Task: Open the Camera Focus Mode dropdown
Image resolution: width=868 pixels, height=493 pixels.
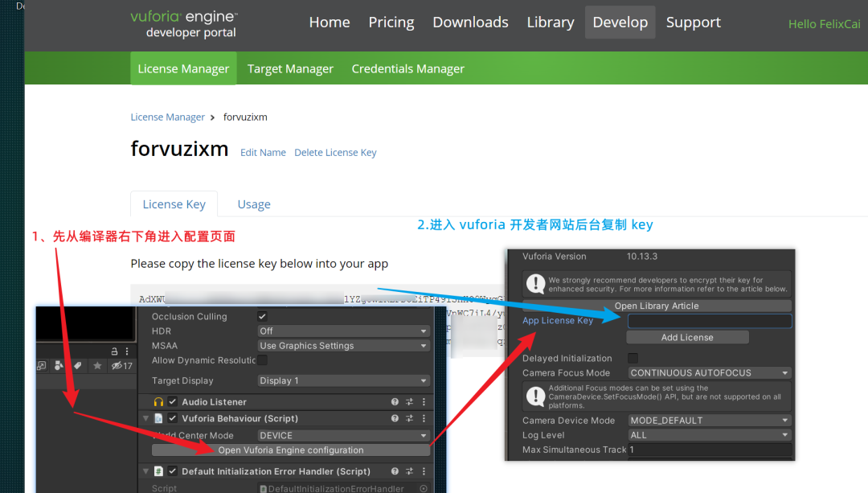Action: 710,373
